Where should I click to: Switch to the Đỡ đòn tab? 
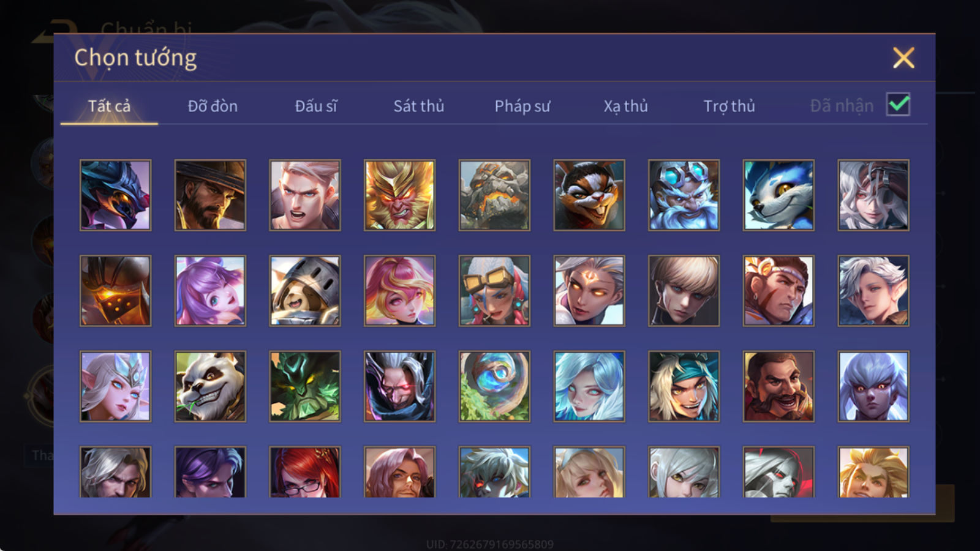pyautogui.click(x=213, y=106)
